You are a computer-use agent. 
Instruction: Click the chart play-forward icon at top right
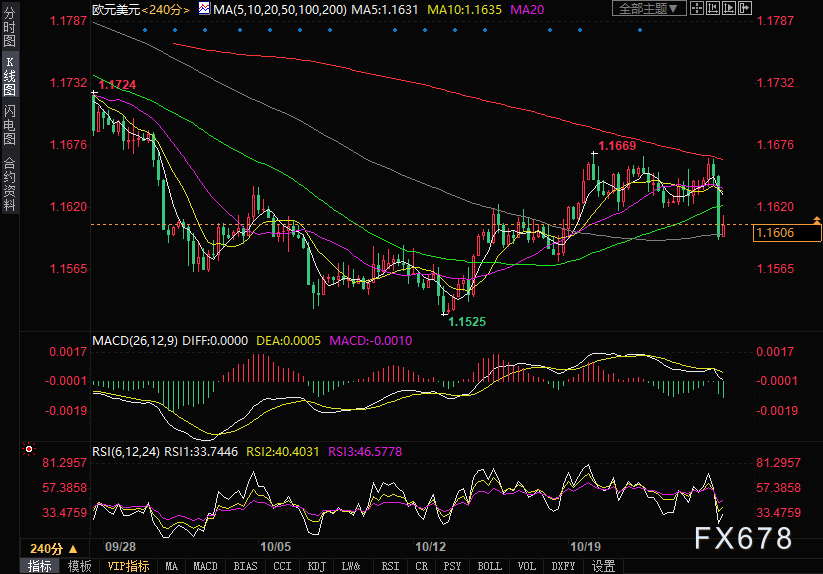tap(729, 8)
